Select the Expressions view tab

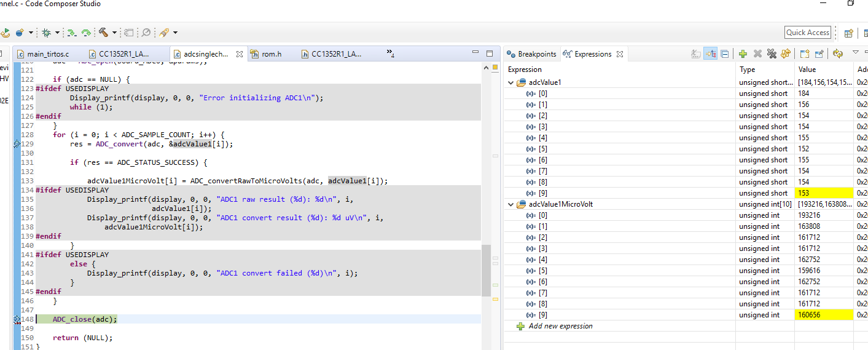click(x=593, y=54)
